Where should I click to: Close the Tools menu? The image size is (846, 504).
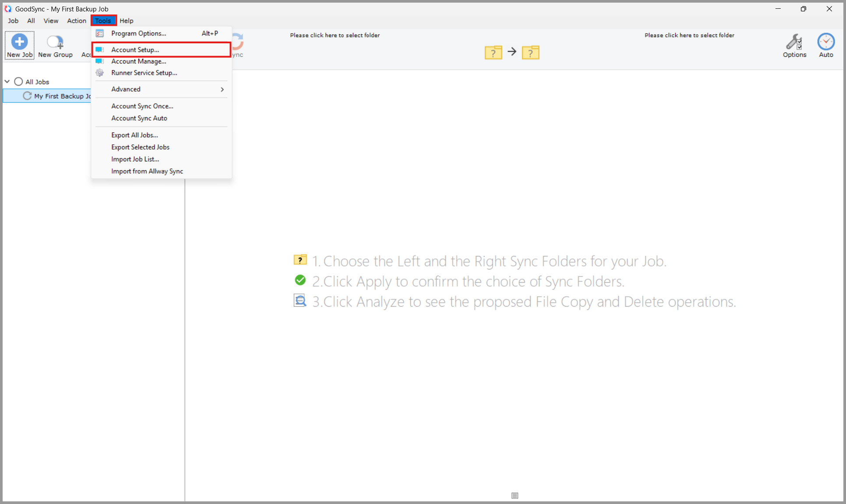[x=103, y=21]
